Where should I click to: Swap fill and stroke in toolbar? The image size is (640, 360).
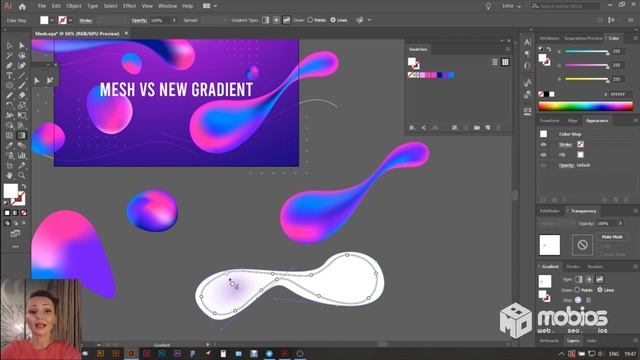point(24,187)
